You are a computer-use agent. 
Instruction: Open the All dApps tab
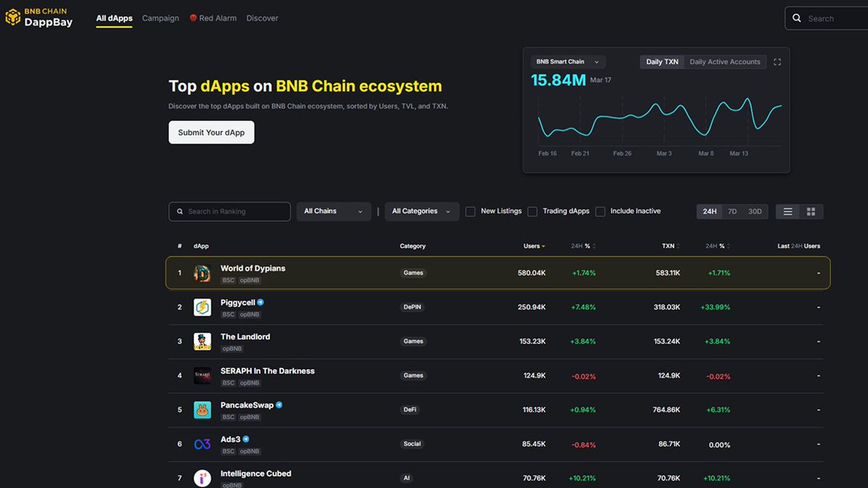pos(114,18)
